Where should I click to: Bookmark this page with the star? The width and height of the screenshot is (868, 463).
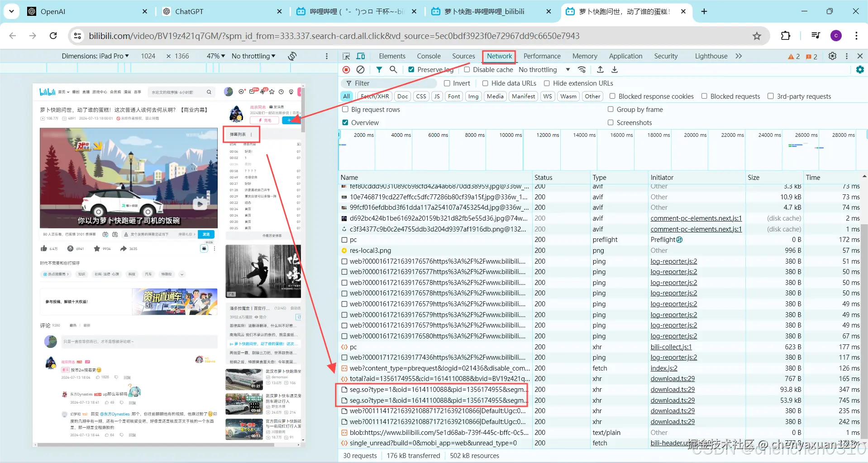coord(757,36)
